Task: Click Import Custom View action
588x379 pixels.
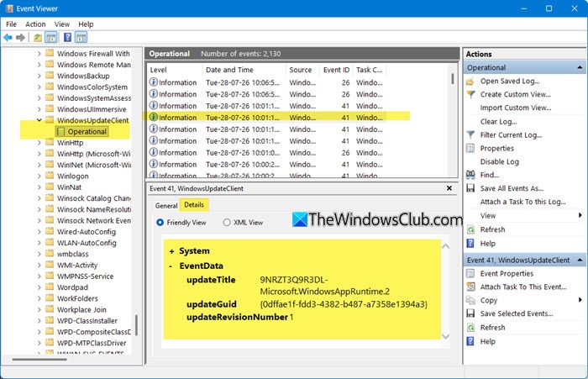Action: (x=516, y=108)
